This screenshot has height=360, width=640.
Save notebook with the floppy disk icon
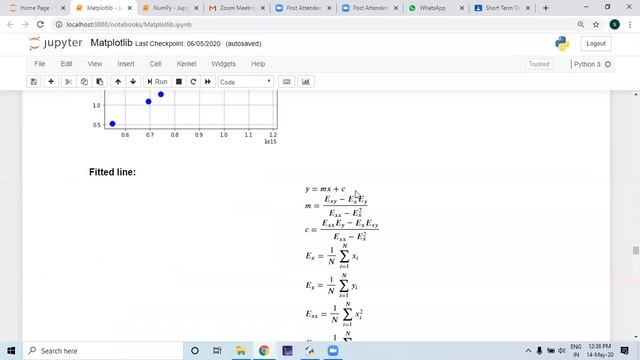[x=34, y=82]
